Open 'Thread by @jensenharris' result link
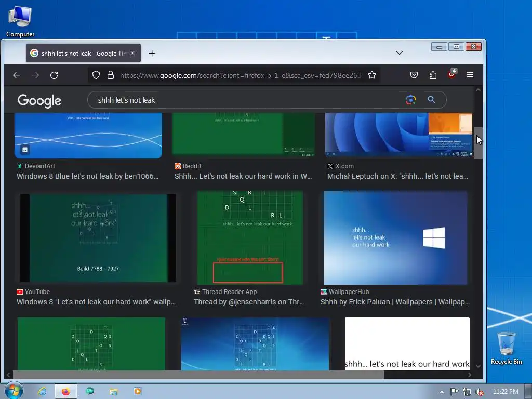The width and height of the screenshot is (532, 399). click(x=249, y=302)
